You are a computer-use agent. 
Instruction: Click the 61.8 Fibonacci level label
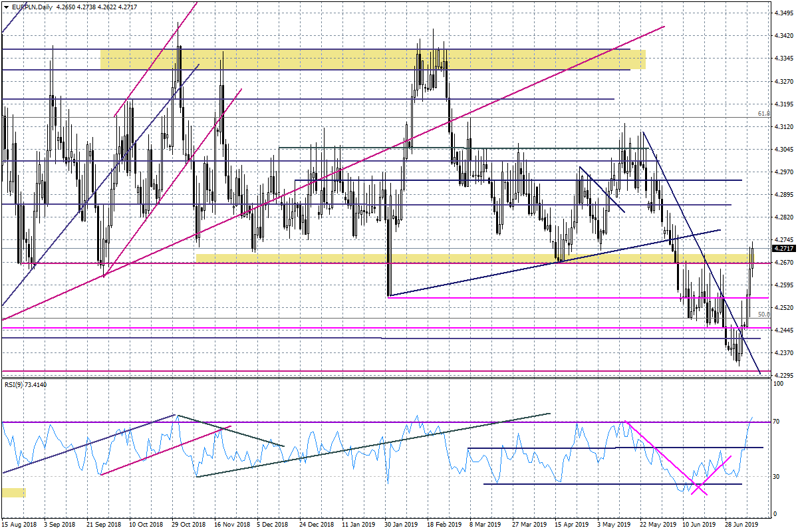[764, 114]
